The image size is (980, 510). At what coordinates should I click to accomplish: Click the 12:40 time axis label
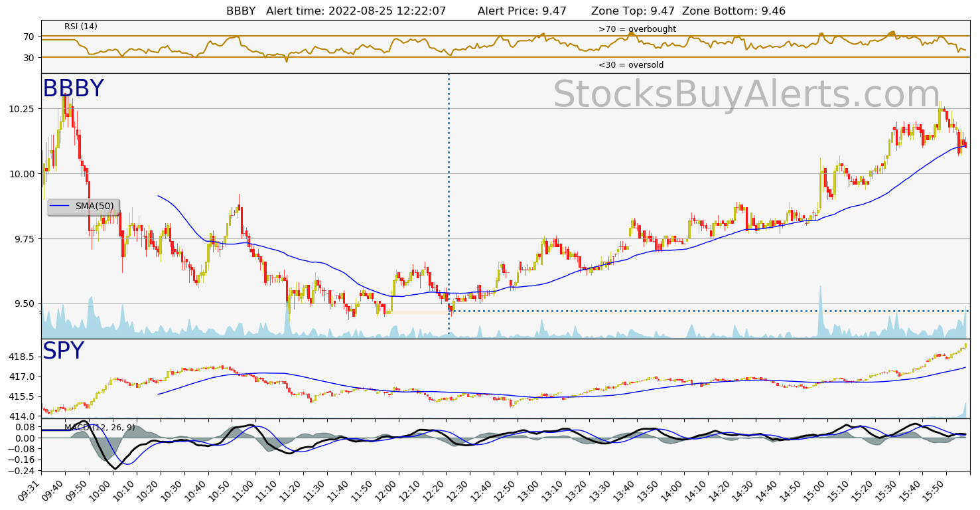pos(482,490)
